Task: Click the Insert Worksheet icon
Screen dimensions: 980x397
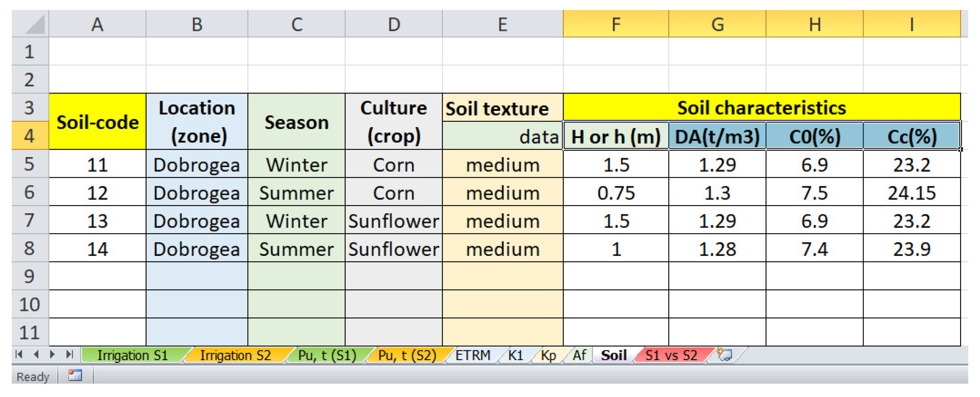Action: coord(724,354)
